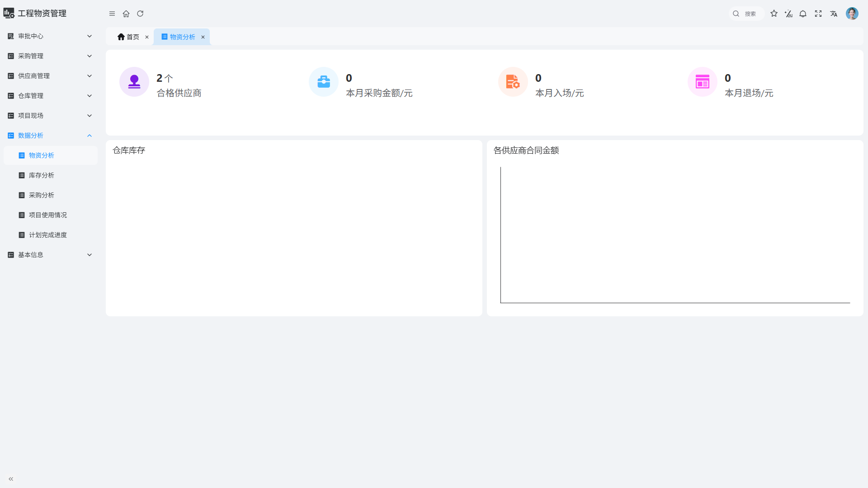Enter fullscreen mode with the expand icon

818,14
